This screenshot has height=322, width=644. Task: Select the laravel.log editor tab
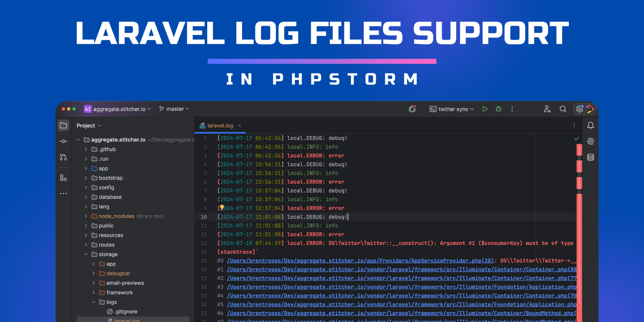coord(220,126)
